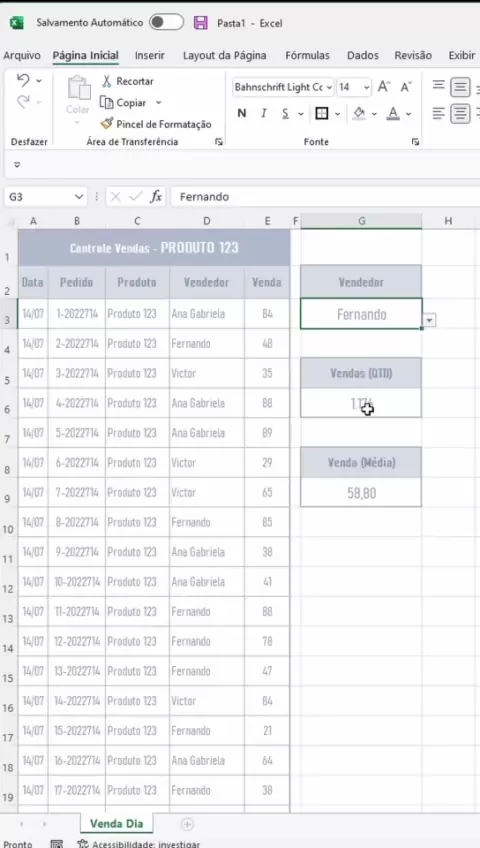This screenshot has height=848, width=480.
Task: Decrease font size with small A
Action: pyautogui.click(x=406, y=87)
